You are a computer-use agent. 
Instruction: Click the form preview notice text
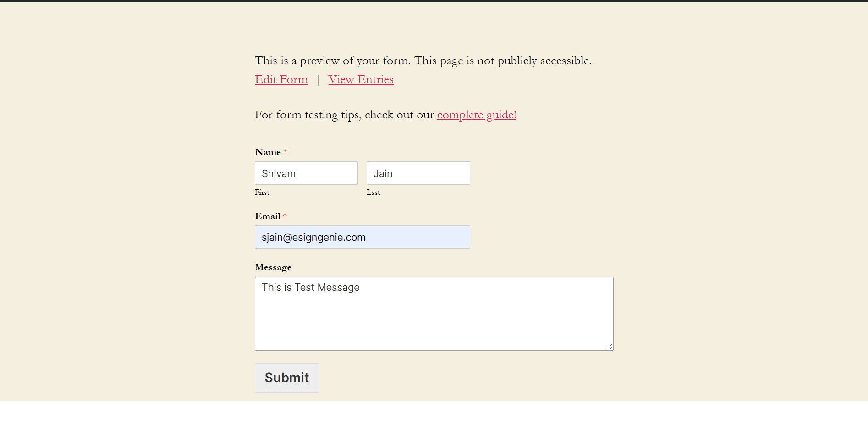click(x=423, y=61)
